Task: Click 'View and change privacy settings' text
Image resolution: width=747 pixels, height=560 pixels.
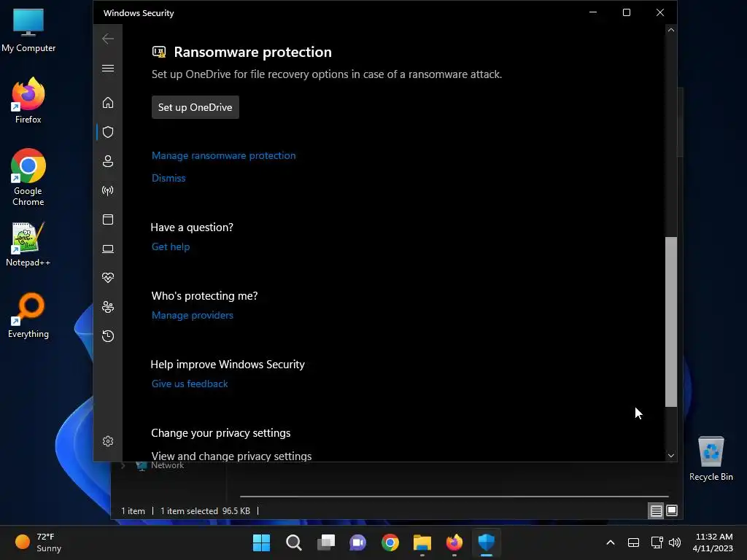Action: click(x=231, y=456)
